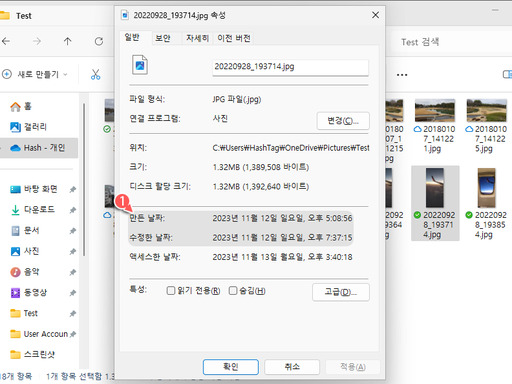Click the pin icon next to 사진
Image resolution: width=512 pixels, height=384 pixels.
[x=73, y=252]
